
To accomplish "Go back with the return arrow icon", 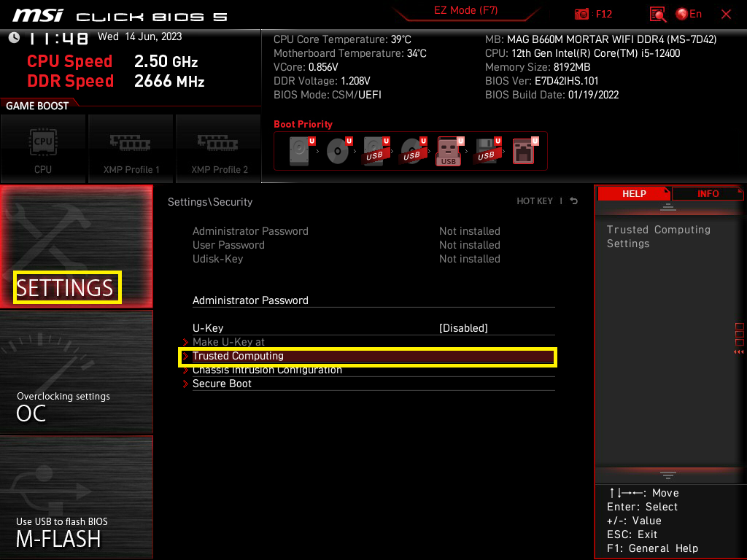I will pyautogui.click(x=573, y=201).
